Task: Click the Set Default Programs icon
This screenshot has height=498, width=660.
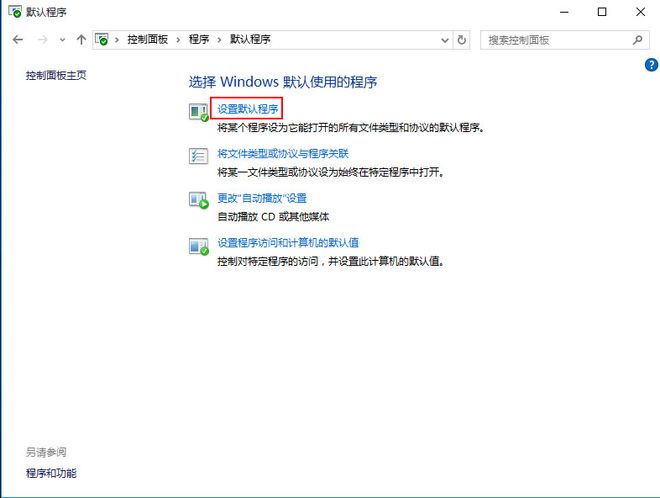Action: click(x=199, y=112)
